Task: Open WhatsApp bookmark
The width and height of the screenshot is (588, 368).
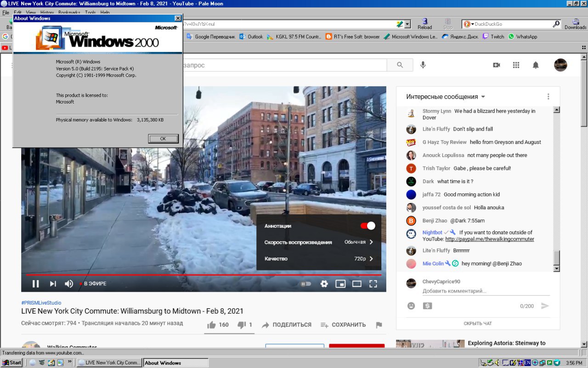Action: coord(522,37)
